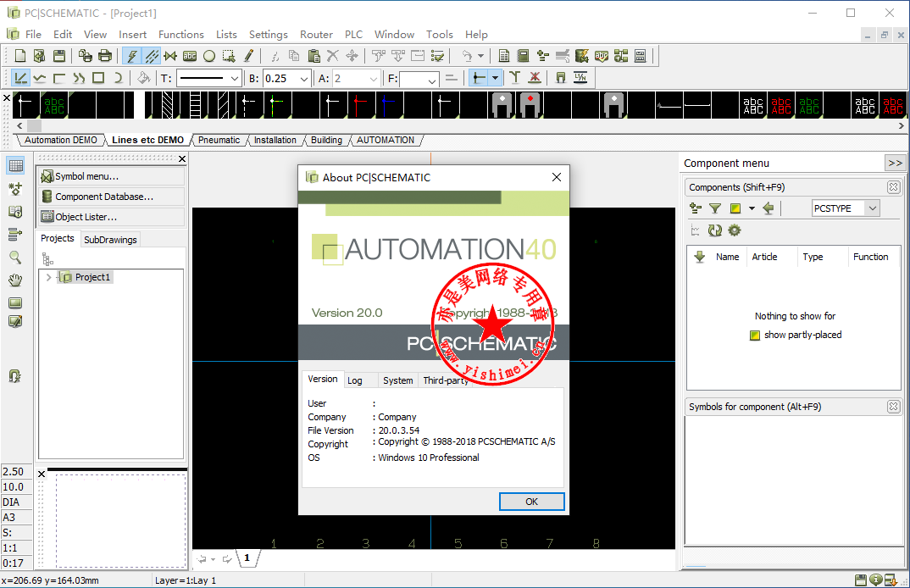Open the Symbol menu button

[x=112, y=176]
